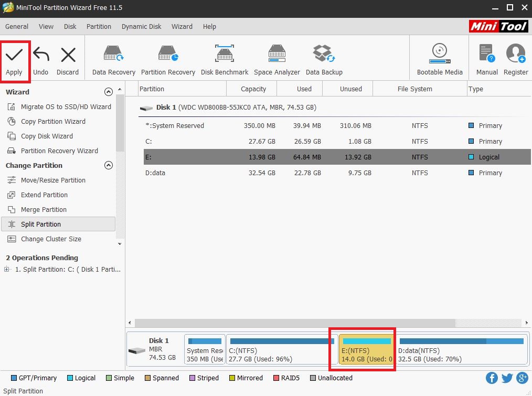The image size is (532, 396).
Task: Click the C: row capacity 27.67 GB
Action: pyautogui.click(x=262, y=141)
